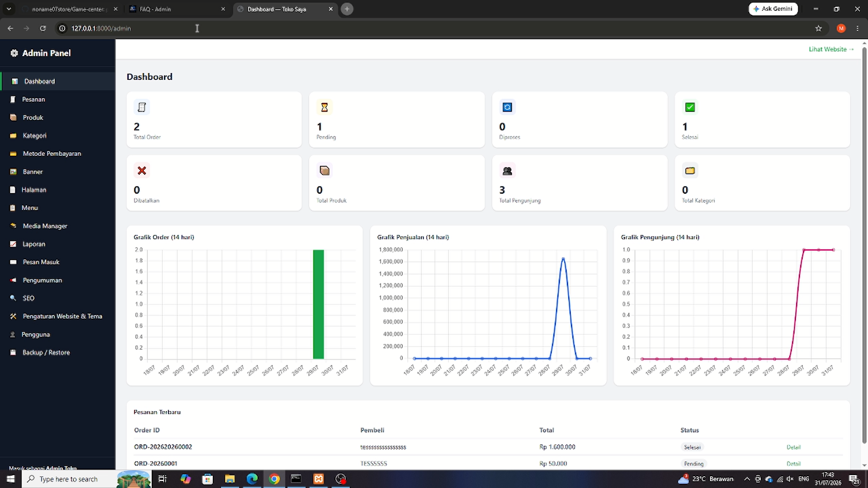The width and height of the screenshot is (868, 488).
Task: Expand the tab search dropdown arrow
Action: pyautogui.click(x=9, y=9)
